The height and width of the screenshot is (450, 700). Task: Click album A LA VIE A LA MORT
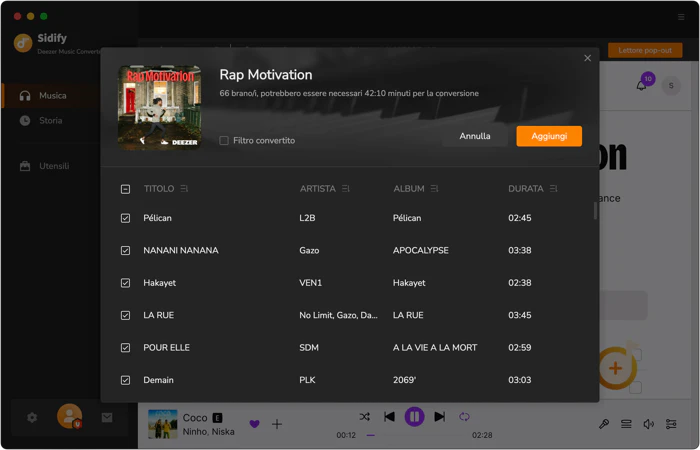435,348
